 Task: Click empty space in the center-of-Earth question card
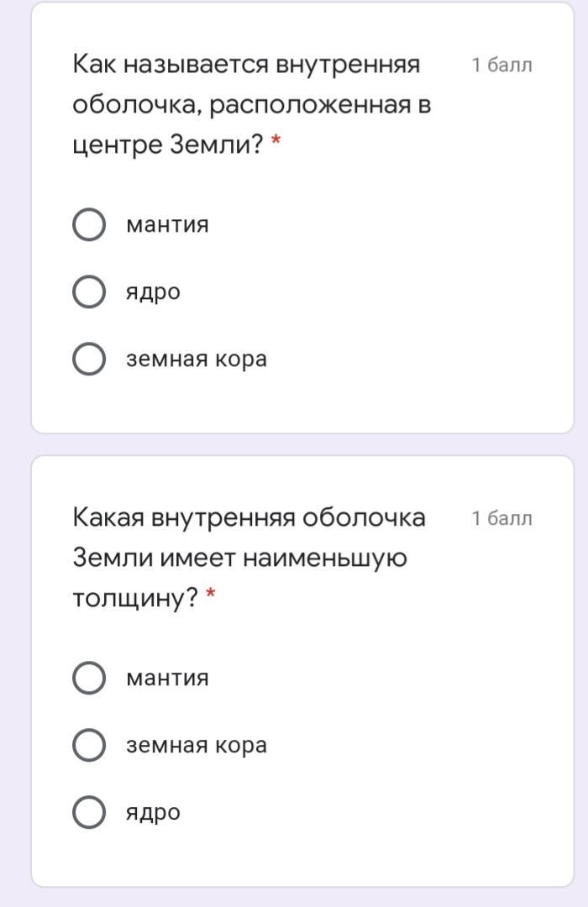click(x=405, y=289)
